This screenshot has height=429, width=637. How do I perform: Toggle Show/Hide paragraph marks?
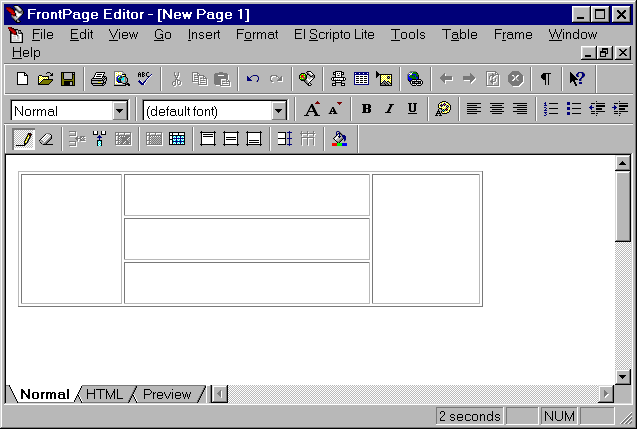(546, 78)
